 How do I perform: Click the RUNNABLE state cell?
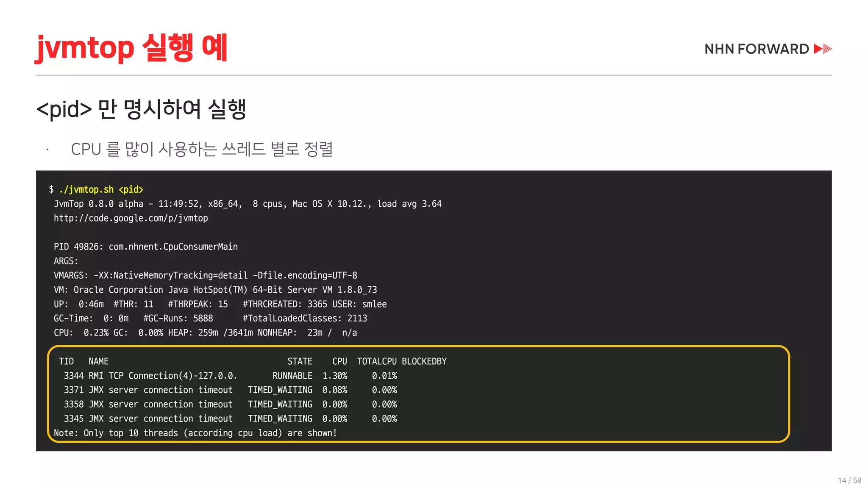click(x=292, y=376)
